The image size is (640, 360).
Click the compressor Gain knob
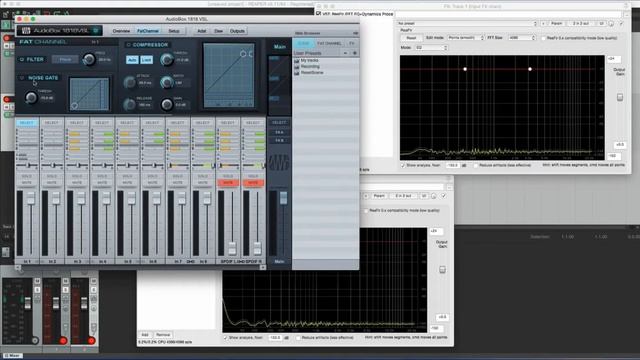click(x=167, y=105)
